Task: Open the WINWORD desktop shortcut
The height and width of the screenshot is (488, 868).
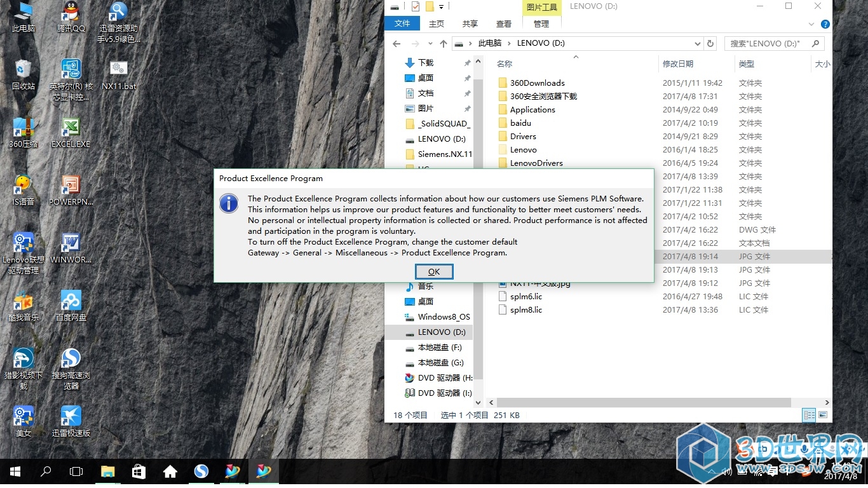Action: pyautogui.click(x=71, y=248)
